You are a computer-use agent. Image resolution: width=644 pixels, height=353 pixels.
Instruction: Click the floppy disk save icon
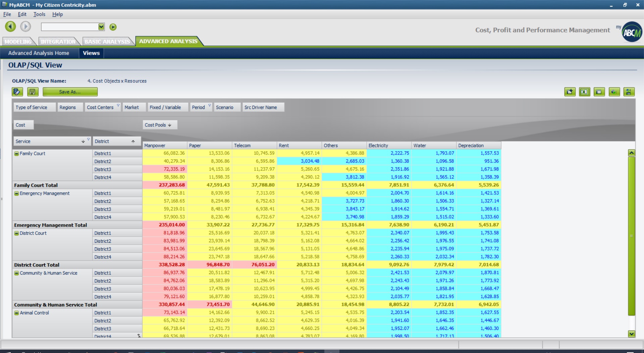[x=33, y=92]
